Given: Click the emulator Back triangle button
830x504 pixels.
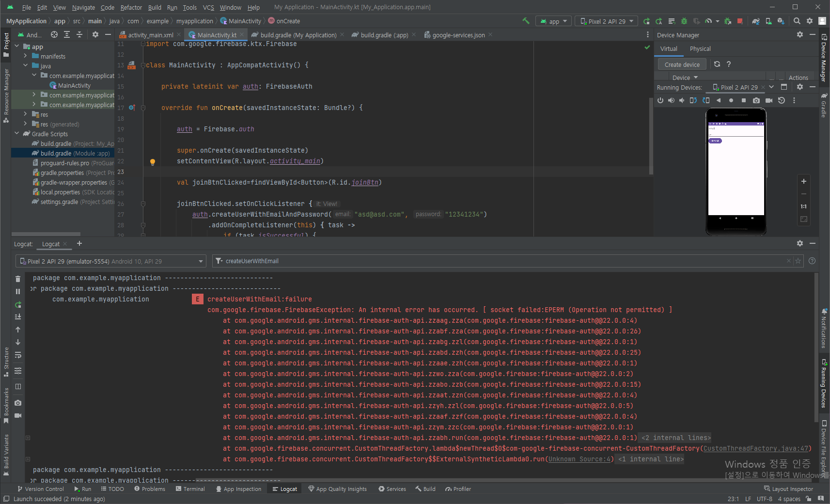Looking at the screenshot, I should [x=719, y=100].
